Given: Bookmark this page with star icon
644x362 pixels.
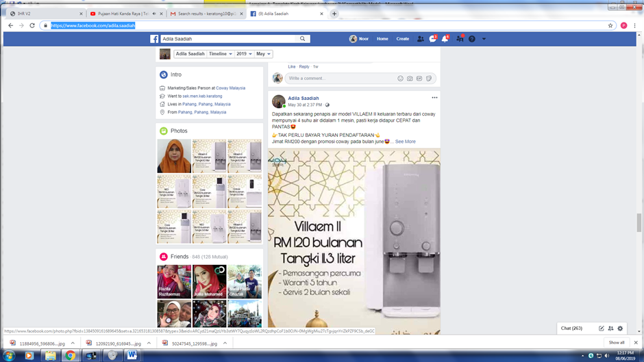Looking at the screenshot, I should coord(610,25).
